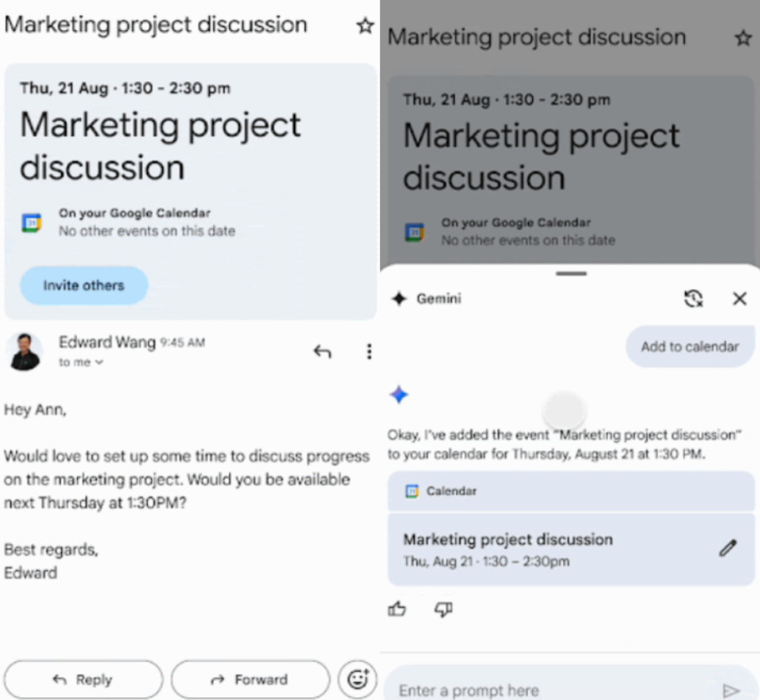Image resolution: width=760 pixels, height=700 pixels.
Task: Click the Gemini sparkle icon in the panel header
Action: 399,298
